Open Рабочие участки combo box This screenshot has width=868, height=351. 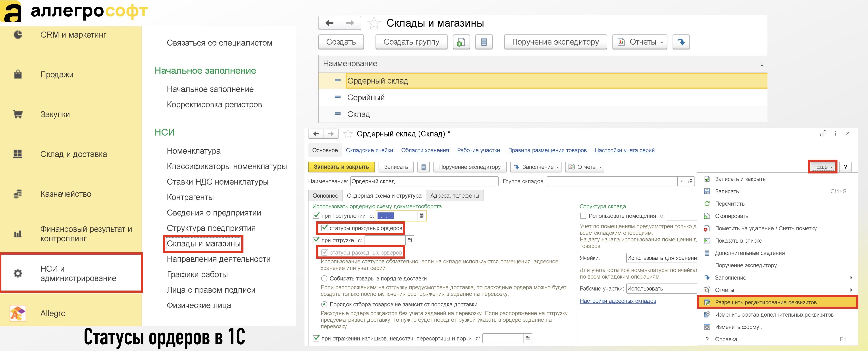click(x=662, y=288)
